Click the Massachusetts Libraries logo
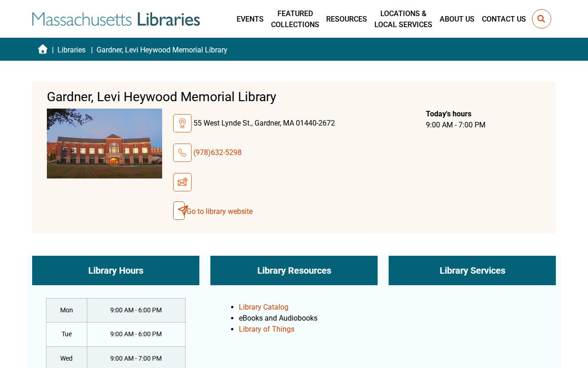This screenshot has height=368, width=588. coord(116,19)
